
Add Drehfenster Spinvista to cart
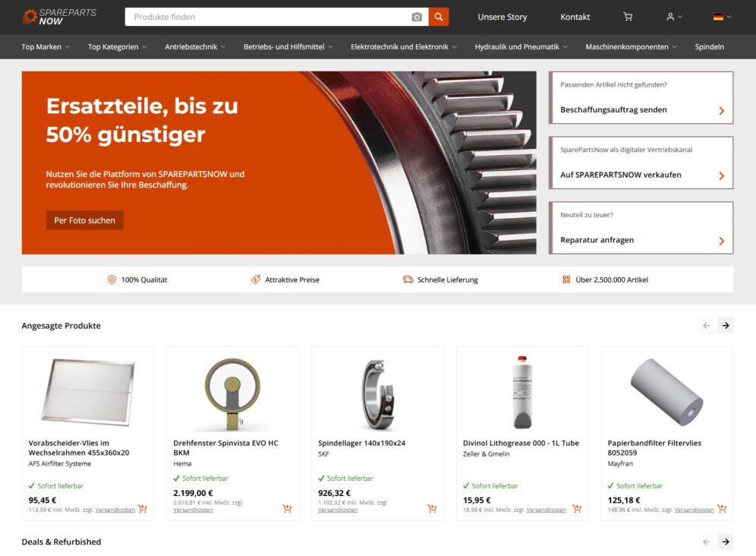pyautogui.click(x=287, y=508)
